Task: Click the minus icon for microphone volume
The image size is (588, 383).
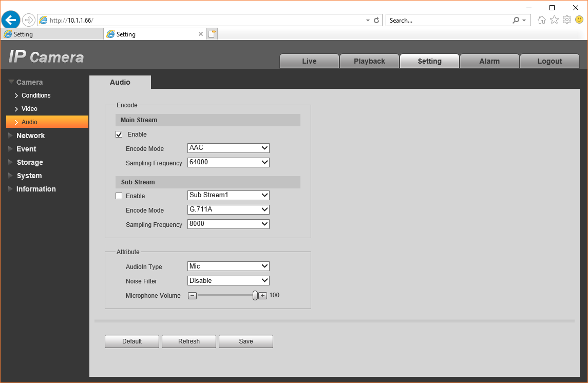Action: point(192,296)
